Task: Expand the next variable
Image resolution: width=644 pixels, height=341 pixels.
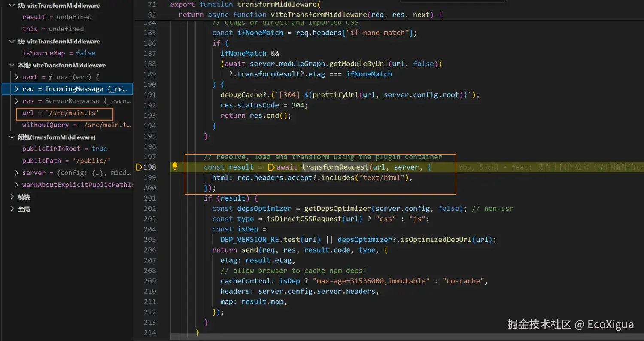Action: point(17,77)
